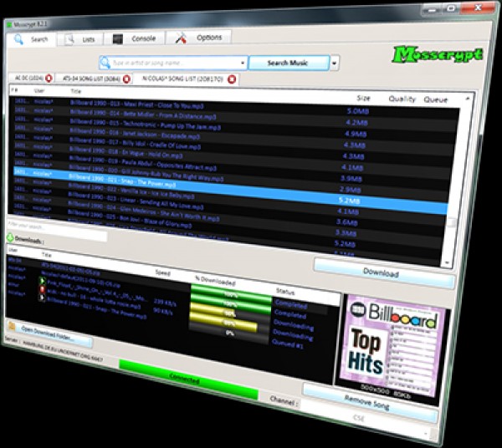Select She Ain't Worth It row
The image size is (502, 448).
[228, 220]
